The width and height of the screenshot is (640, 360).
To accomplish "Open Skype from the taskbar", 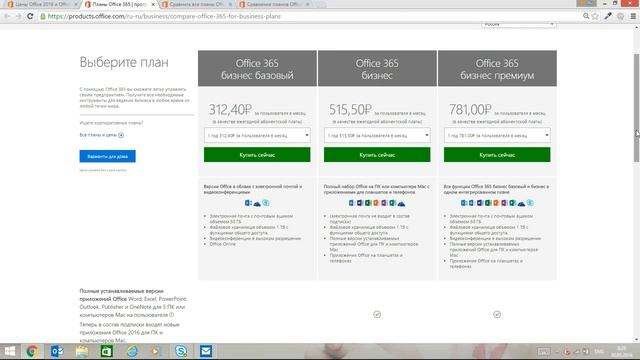I will pos(181,351).
